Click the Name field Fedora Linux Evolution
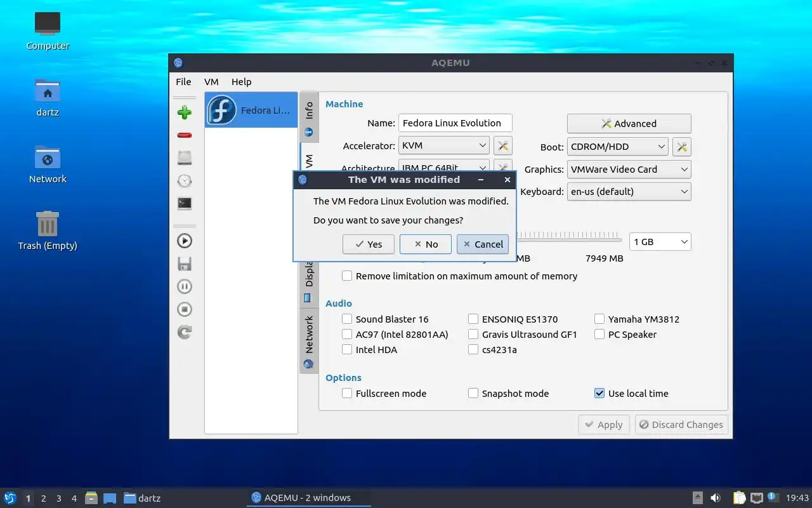Image resolution: width=812 pixels, height=508 pixels. tap(455, 123)
